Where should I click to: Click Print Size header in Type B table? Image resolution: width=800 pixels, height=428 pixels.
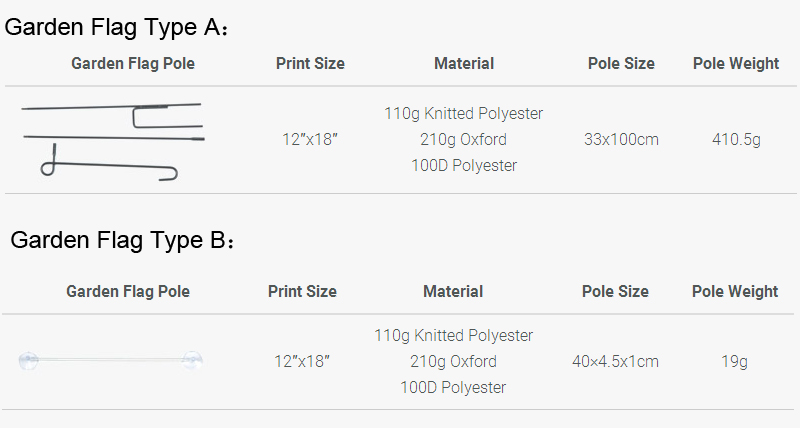(302, 291)
